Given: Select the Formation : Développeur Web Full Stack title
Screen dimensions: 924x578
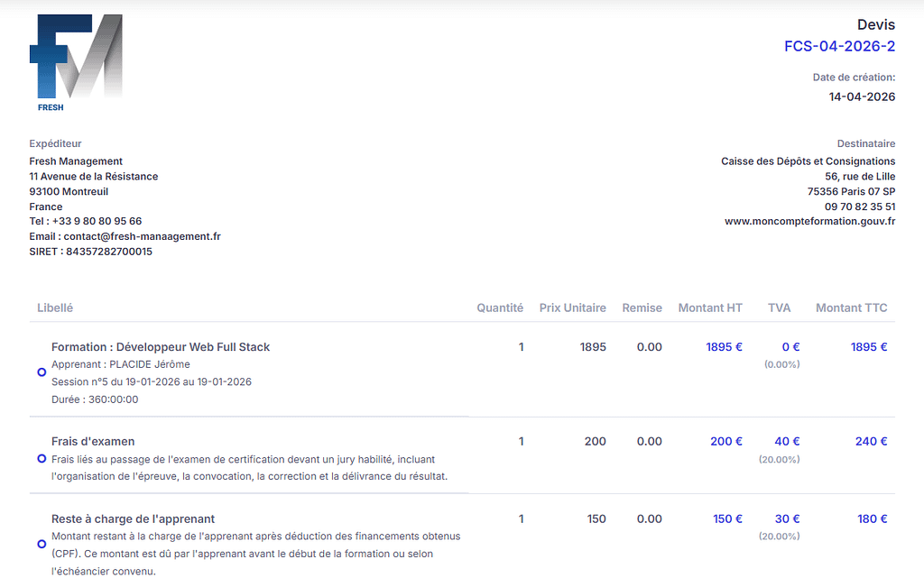Looking at the screenshot, I should point(161,347).
